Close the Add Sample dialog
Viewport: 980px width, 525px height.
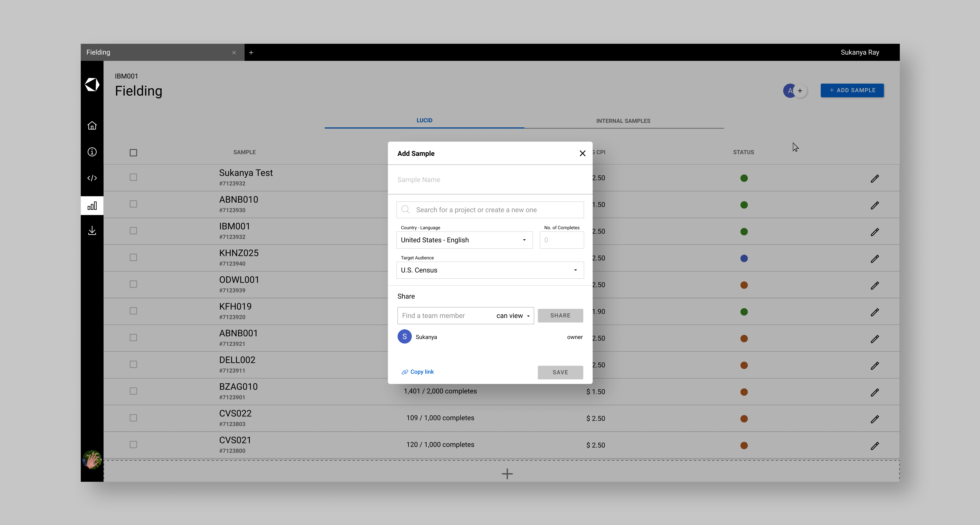pyautogui.click(x=582, y=153)
